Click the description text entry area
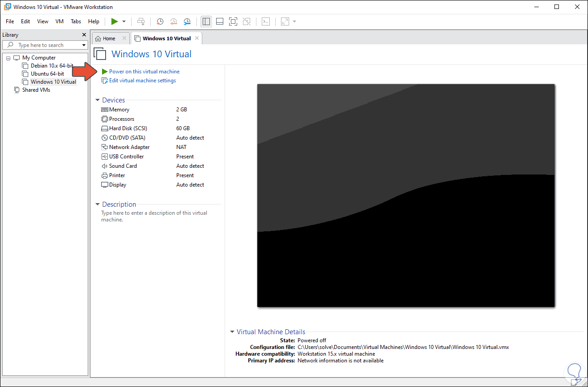 (x=154, y=217)
